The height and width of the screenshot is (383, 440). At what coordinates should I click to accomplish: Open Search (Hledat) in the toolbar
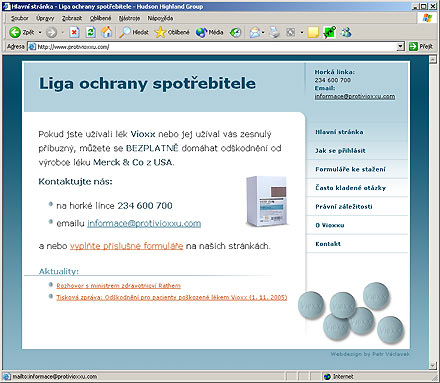point(134,32)
